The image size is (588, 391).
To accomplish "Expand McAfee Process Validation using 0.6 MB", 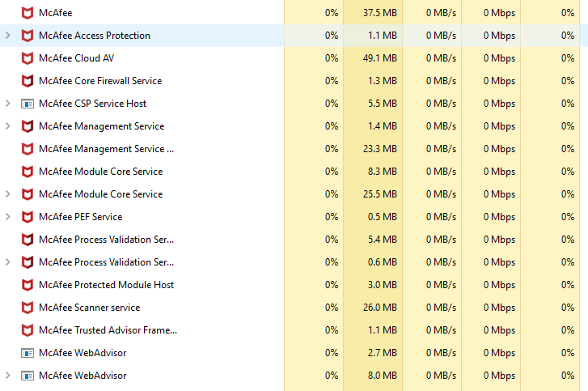I will click(x=8, y=262).
